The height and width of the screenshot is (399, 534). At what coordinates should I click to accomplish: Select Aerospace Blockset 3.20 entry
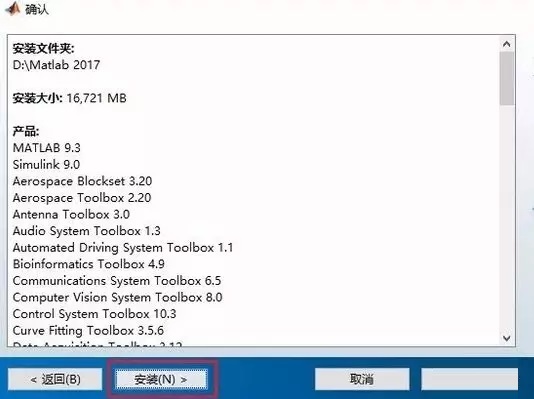(82, 181)
